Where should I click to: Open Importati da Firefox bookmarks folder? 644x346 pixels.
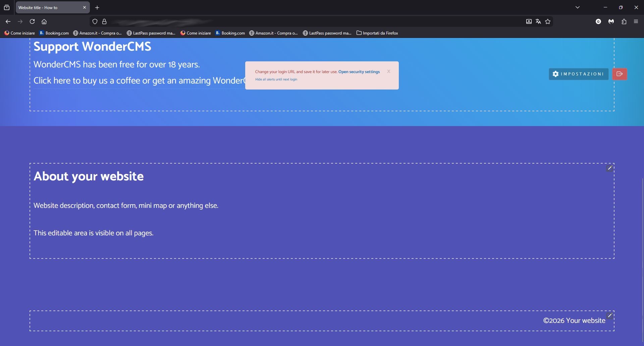(377, 33)
